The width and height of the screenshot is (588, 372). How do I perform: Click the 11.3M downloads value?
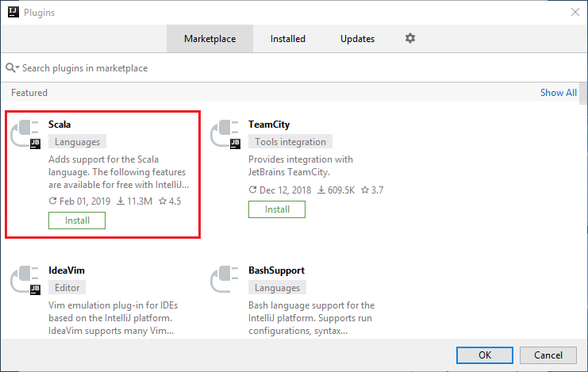click(140, 201)
